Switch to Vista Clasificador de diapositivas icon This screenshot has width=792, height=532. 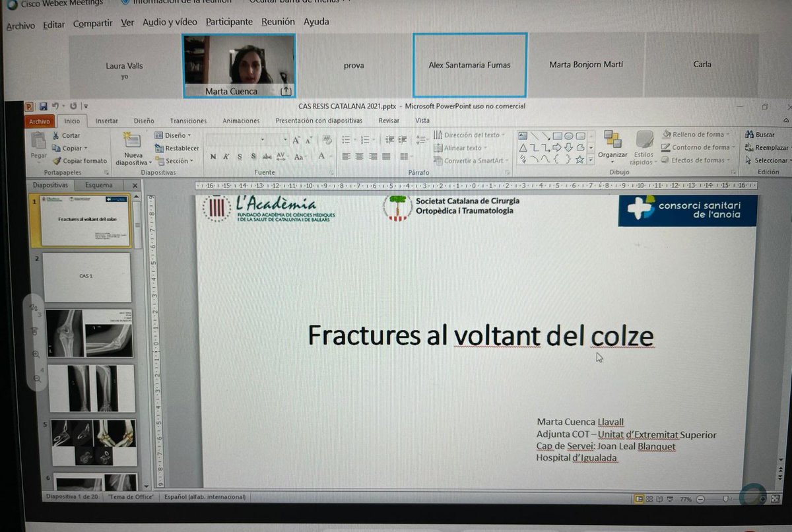pos(649,499)
